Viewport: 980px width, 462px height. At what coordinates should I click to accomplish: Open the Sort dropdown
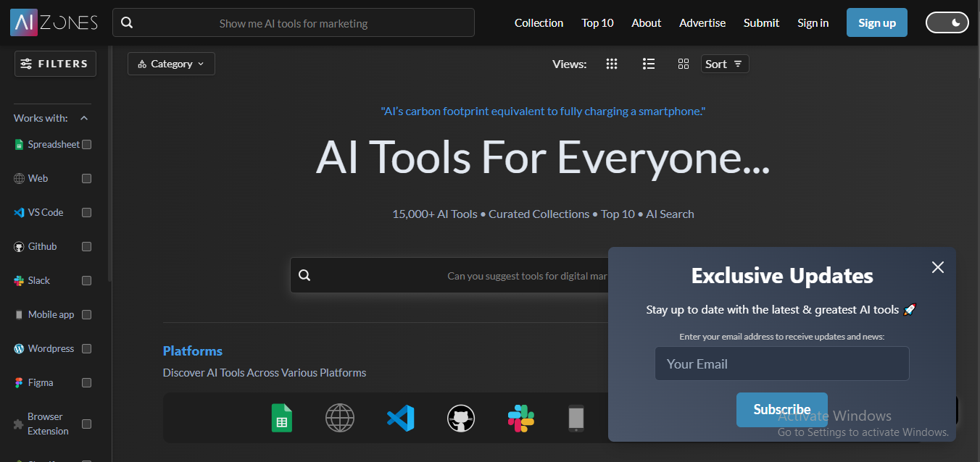tap(725, 64)
